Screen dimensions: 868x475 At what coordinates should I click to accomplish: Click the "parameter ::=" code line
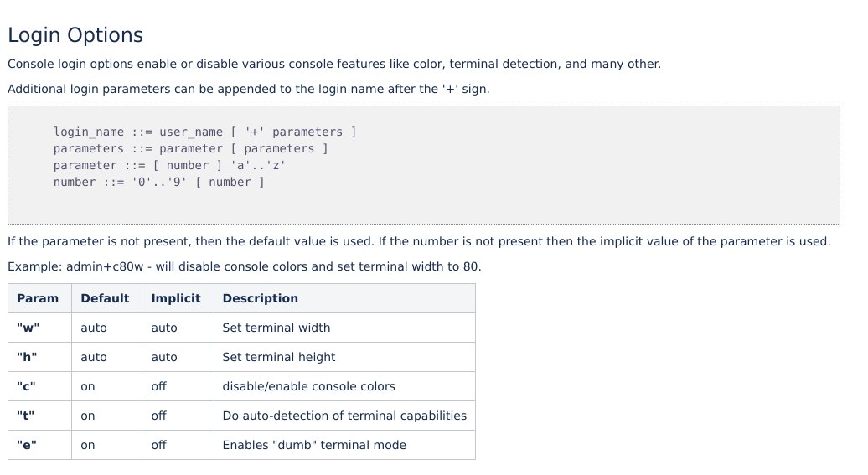(x=169, y=166)
